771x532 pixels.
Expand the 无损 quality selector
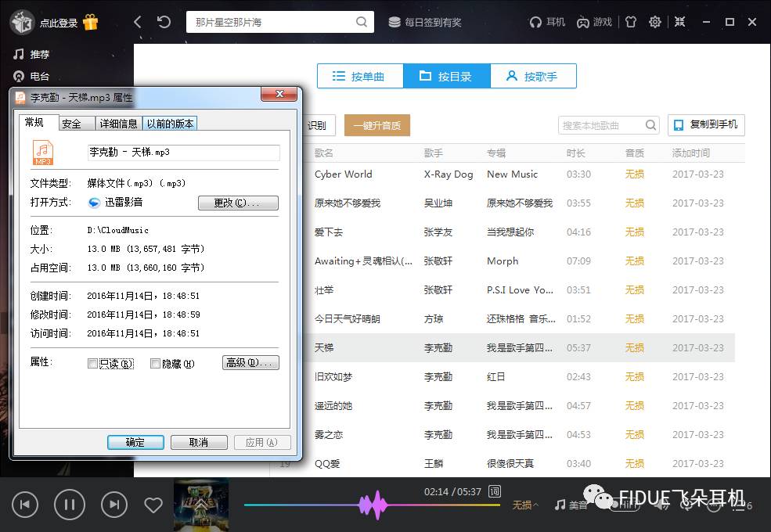point(525,505)
